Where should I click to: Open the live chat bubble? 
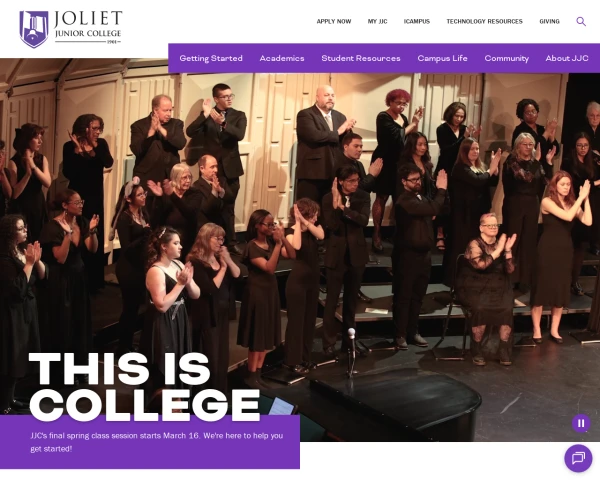click(578, 458)
